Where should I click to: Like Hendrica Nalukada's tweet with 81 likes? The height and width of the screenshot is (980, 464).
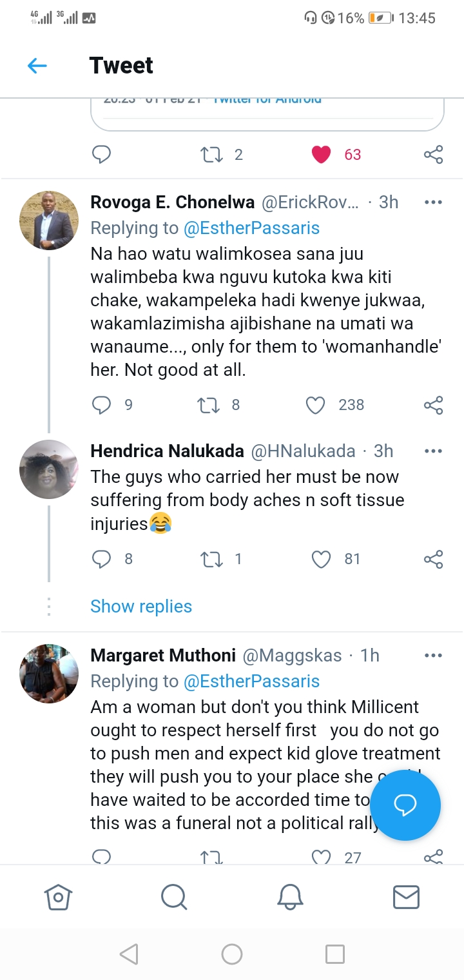coord(321,559)
